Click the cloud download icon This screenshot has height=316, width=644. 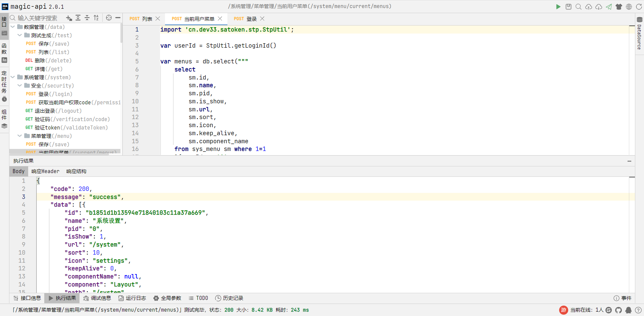[x=599, y=7]
